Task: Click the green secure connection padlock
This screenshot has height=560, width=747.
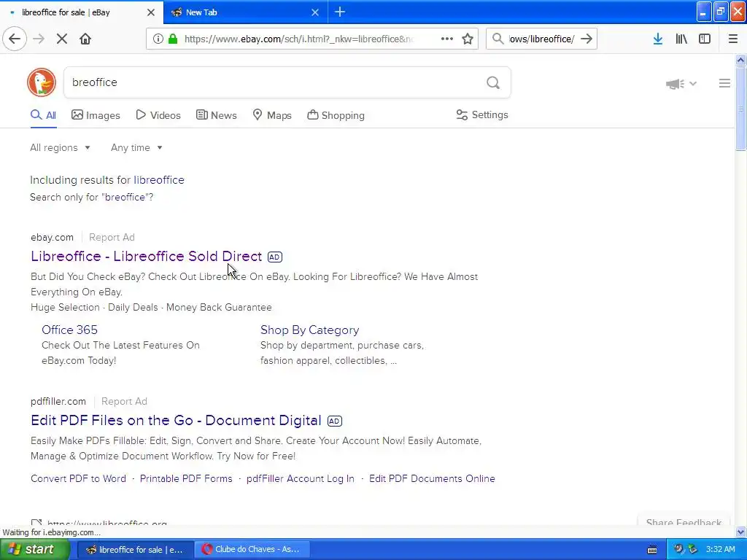Action: pyautogui.click(x=173, y=39)
